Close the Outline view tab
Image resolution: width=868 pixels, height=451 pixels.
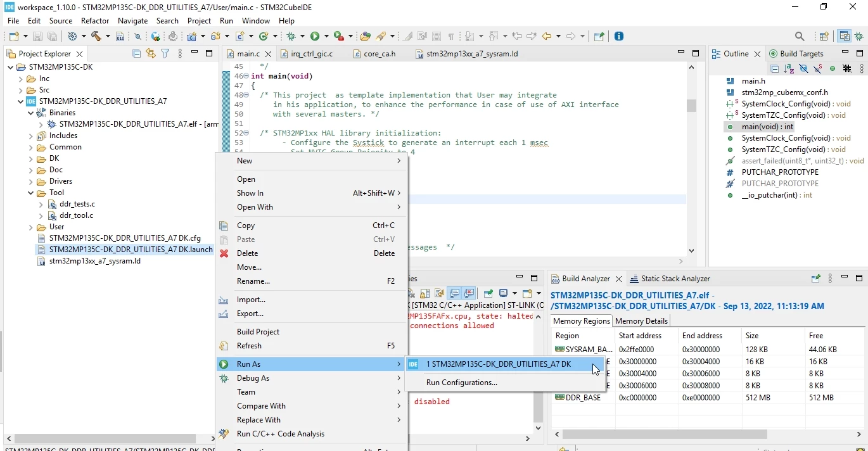click(x=757, y=54)
